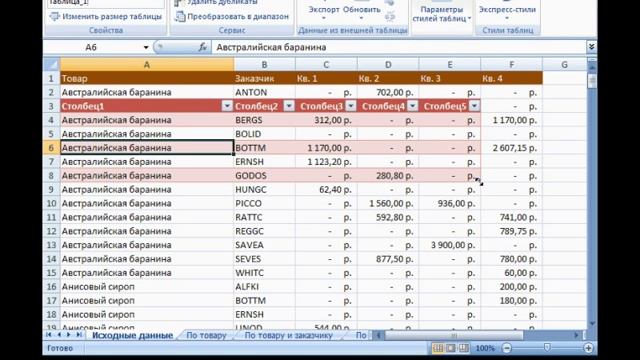Click Анисовый сироп in row 16
Image resolution: width=640 pixels, height=360 pixels.
point(147,287)
